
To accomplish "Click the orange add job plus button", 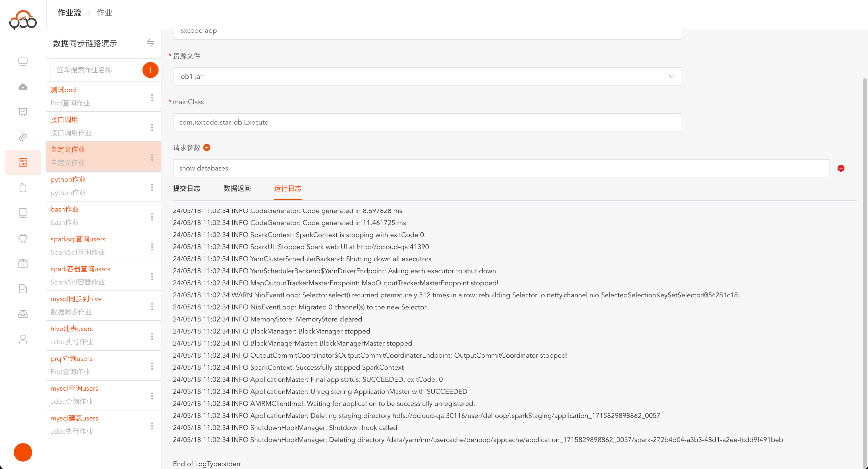I will [x=150, y=70].
